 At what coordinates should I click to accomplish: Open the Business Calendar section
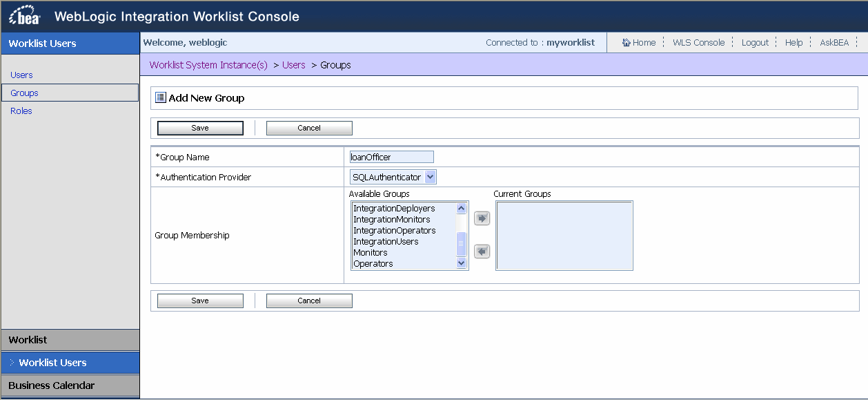point(70,385)
